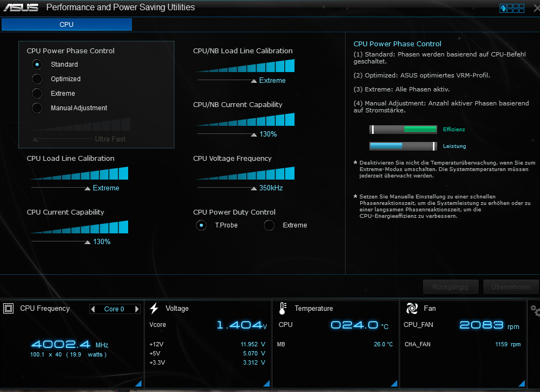Image resolution: width=540 pixels, height=392 pixels.
Task: Click the 350kHz voltage frequency value
Action: [271, 188]
